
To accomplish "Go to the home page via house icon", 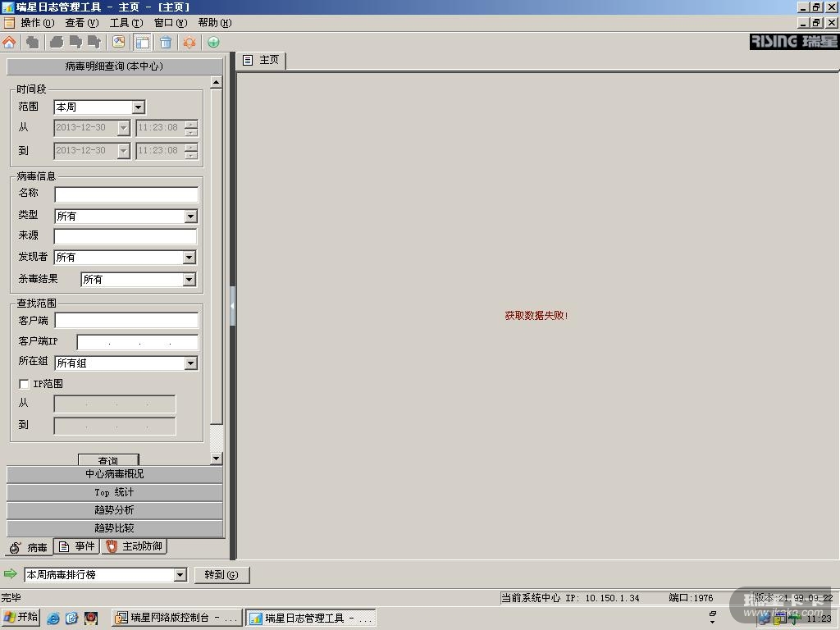I will pyautogui.click(x=9, y=42).
